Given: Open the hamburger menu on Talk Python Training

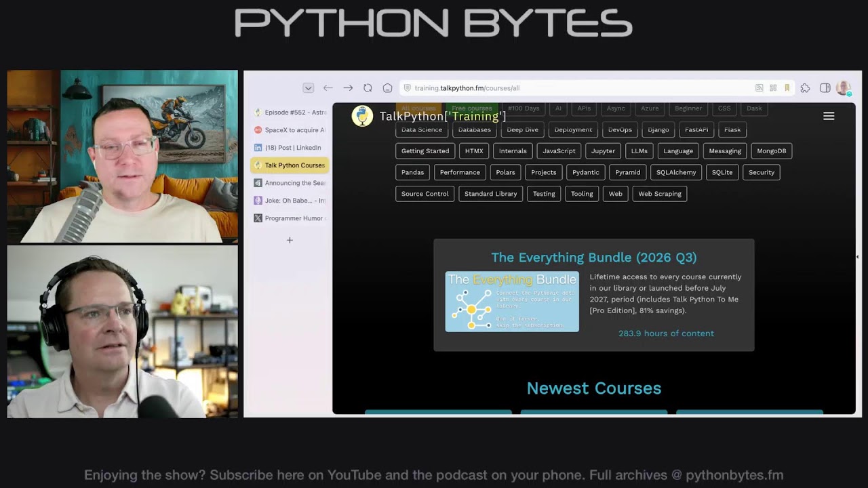Looking at the screenshot, I should point(829,116).
